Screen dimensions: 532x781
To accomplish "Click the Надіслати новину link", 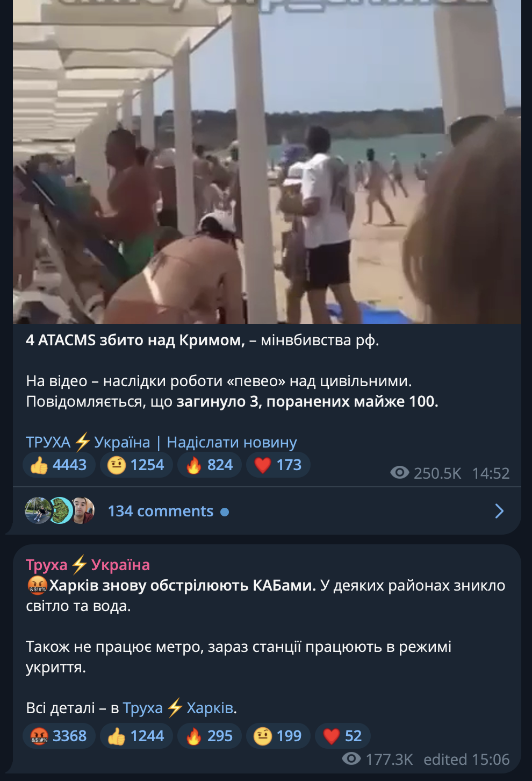I will [x=232, y=442].
